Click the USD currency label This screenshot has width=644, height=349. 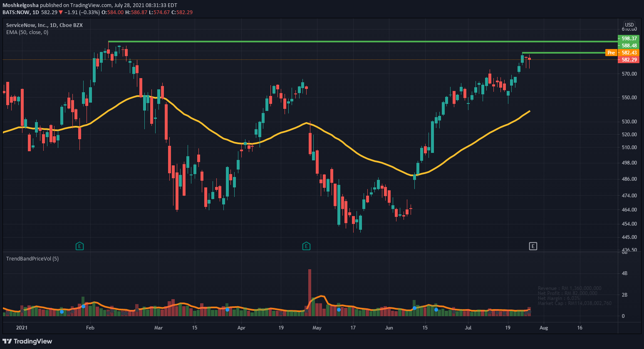(x=629, y=25)
